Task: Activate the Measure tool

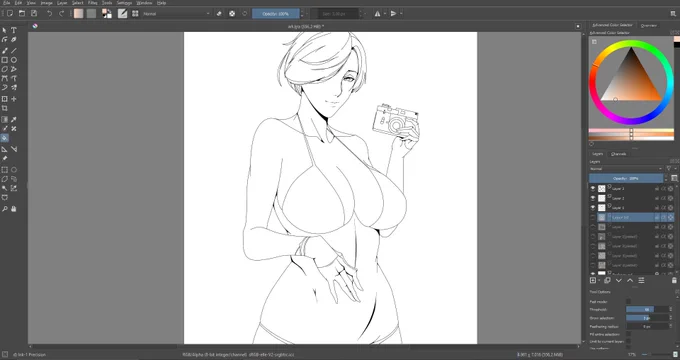Action: tap(14, 149)
